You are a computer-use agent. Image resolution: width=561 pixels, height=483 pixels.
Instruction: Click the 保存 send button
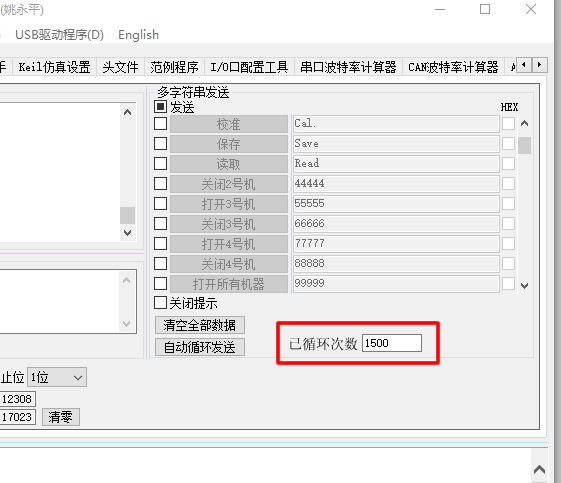(229, 144)
